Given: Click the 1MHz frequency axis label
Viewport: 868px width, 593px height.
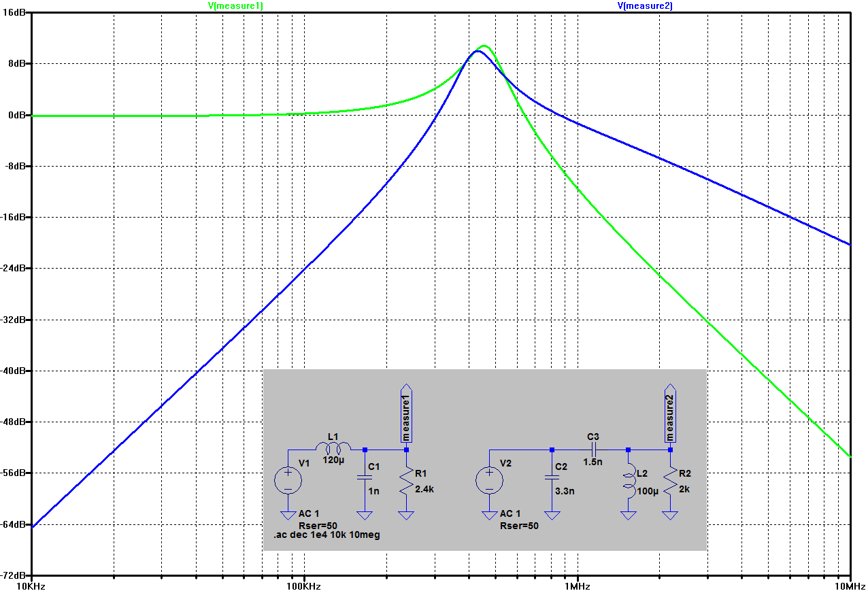Looking at the screenshot, I should click(577, 586).
